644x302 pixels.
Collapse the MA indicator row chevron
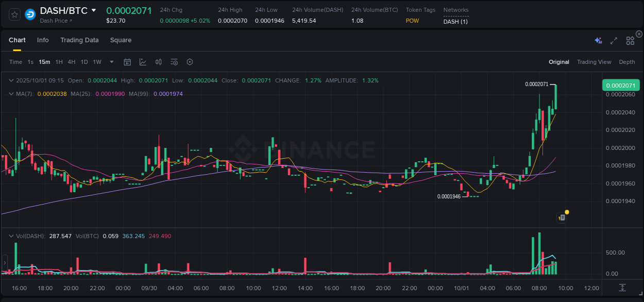click(x=11, y=94)
